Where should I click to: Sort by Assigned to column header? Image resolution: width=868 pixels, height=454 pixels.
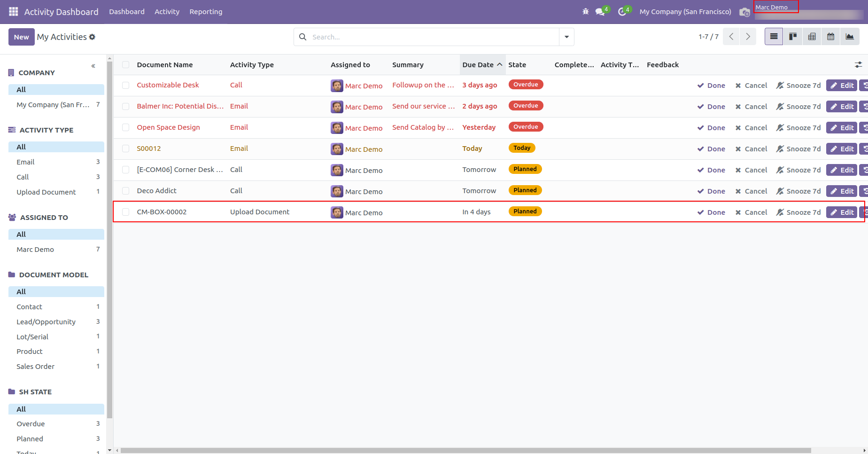tap(350, 65)
